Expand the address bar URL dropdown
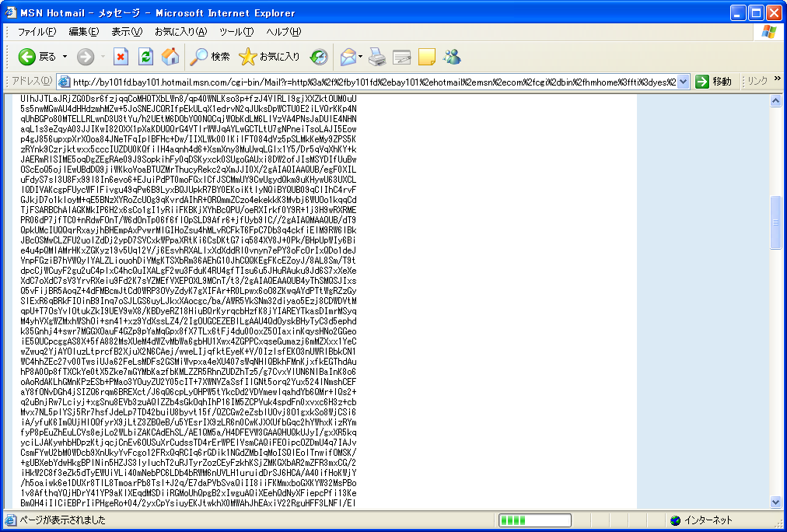787x532 pixels. point(683,82)
